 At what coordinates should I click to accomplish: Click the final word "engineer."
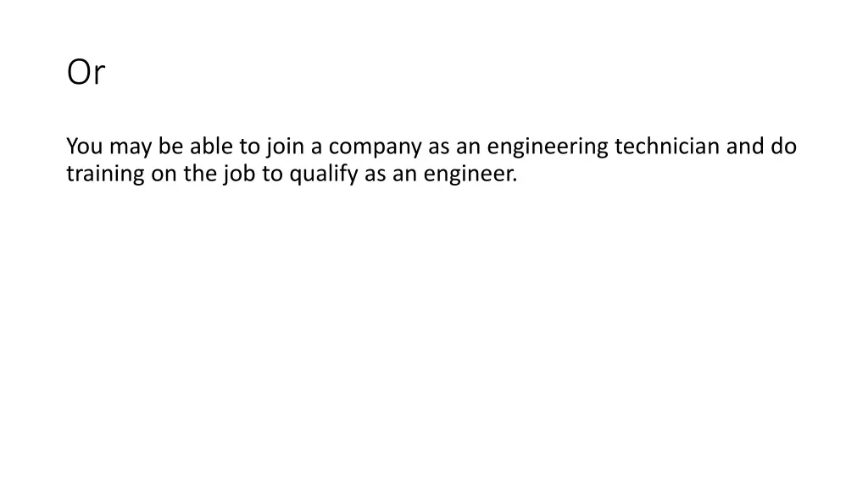coord(470,175)
